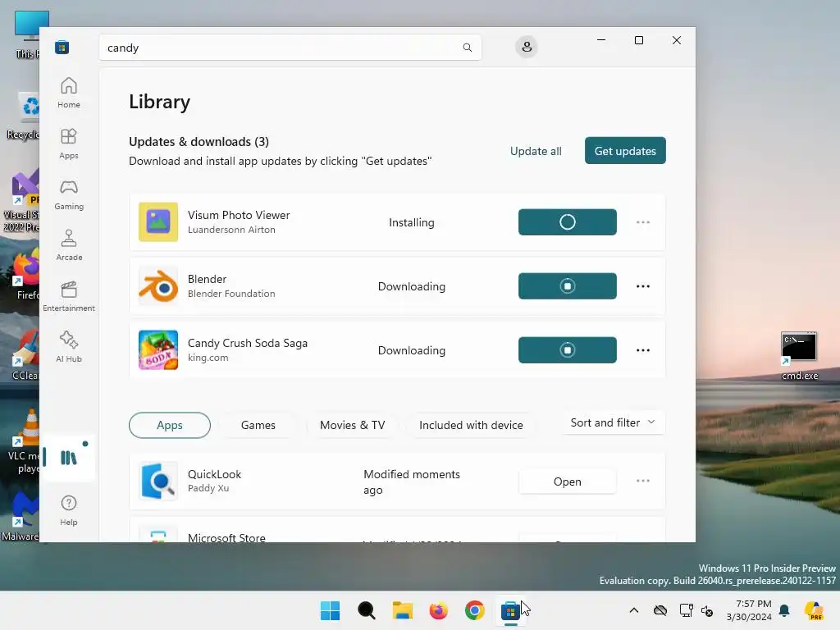Select the Library icon in sidebar

(x=69, y=458)
